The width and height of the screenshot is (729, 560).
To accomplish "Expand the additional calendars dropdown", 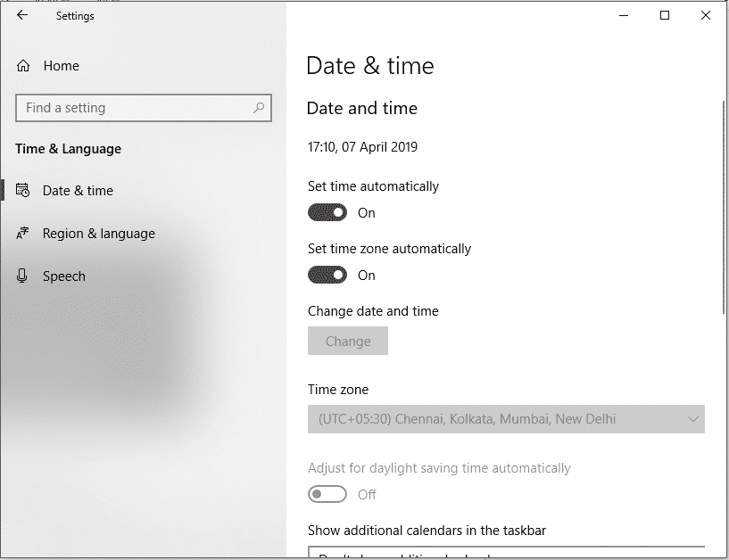I will click(x=506, y=555).
